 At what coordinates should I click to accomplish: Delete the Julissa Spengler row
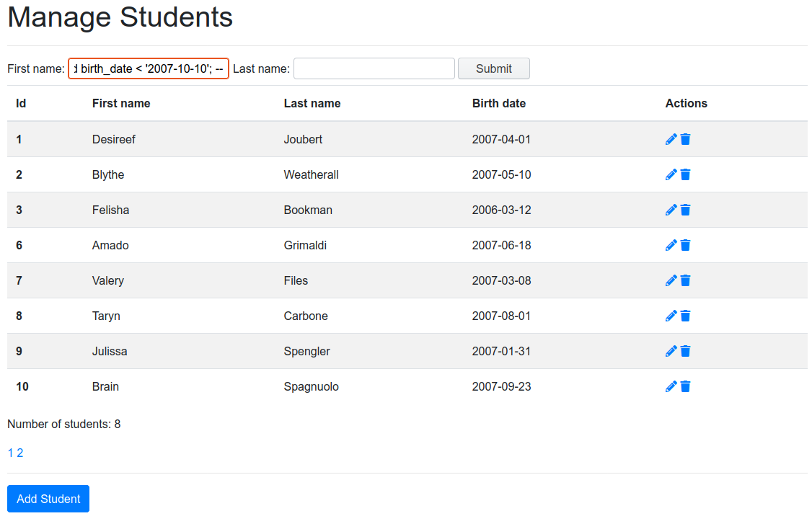[x=685, y=351]
